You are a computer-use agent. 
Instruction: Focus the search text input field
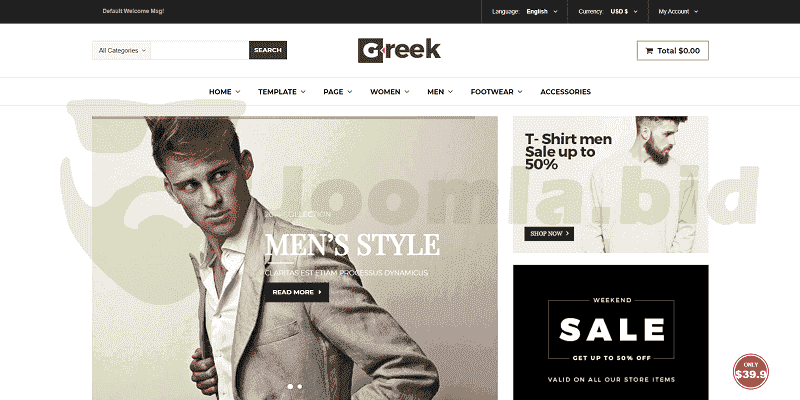[199, 51]
